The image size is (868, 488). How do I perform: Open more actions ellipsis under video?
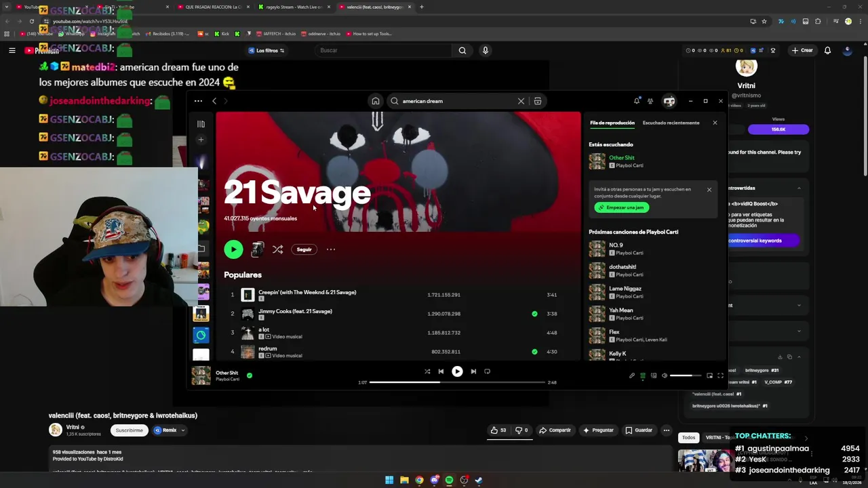tap(667, 430)
